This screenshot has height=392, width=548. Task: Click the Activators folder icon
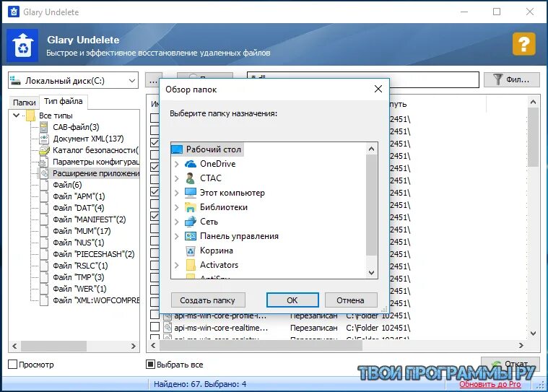191,265
